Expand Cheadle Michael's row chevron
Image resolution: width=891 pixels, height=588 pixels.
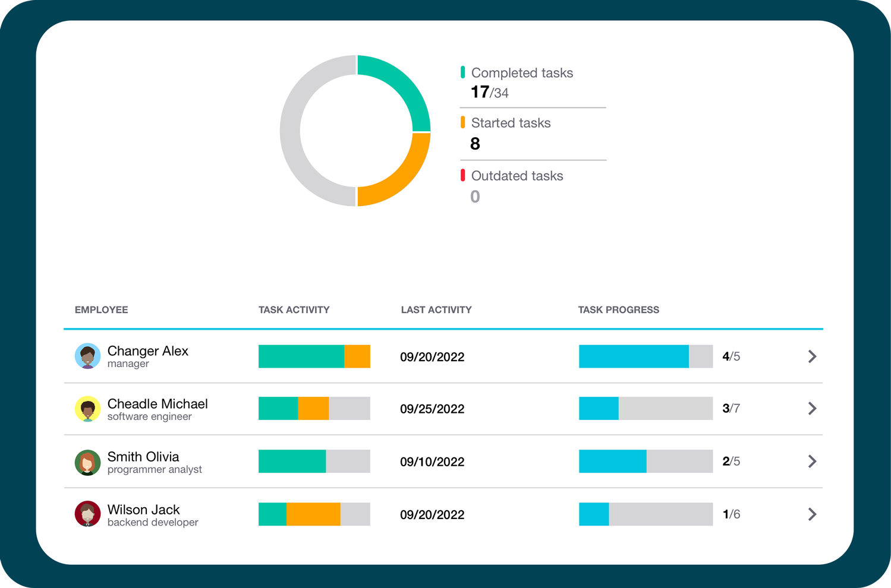pyautogui.click(x=812, y=409)
